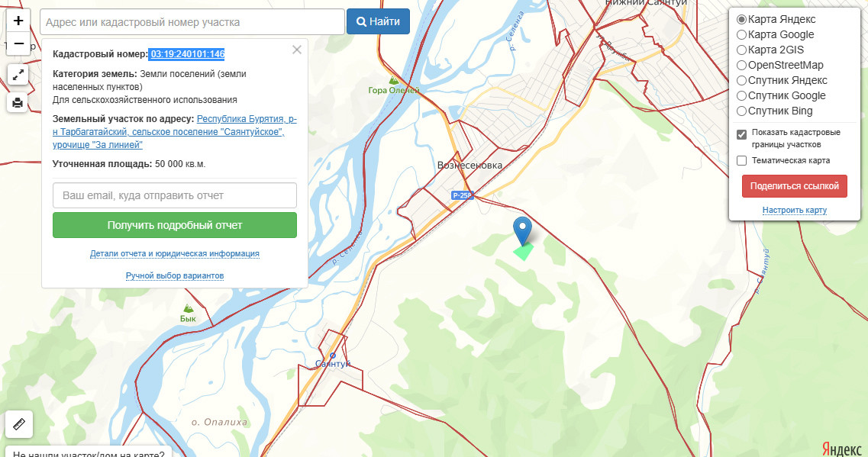The width and height of the screenshot is (868, 457).
Task: Switch to Спутник Bing layer
Action: coord(742,111)
